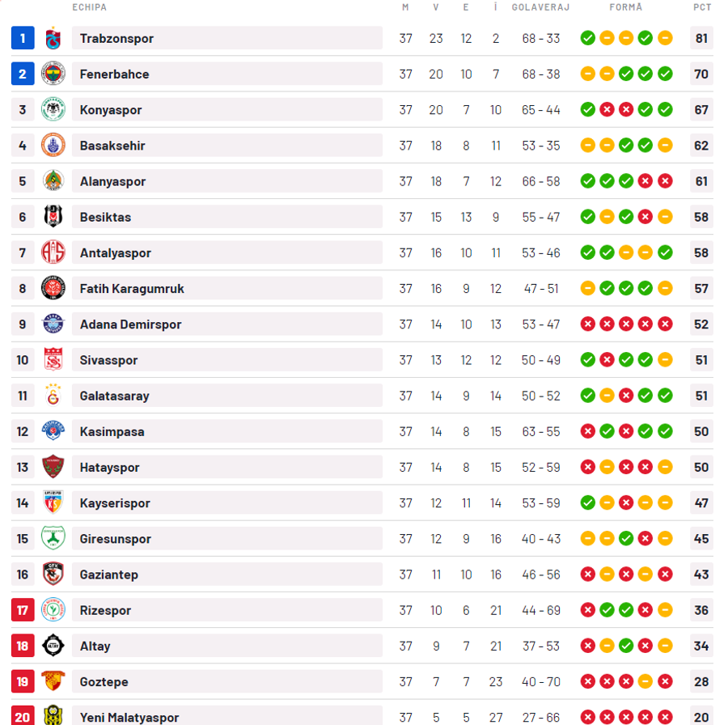Viewport: 728px width, 725px height.
Task: Click the Trabzonspor club crest
Action: pos(53,38)
